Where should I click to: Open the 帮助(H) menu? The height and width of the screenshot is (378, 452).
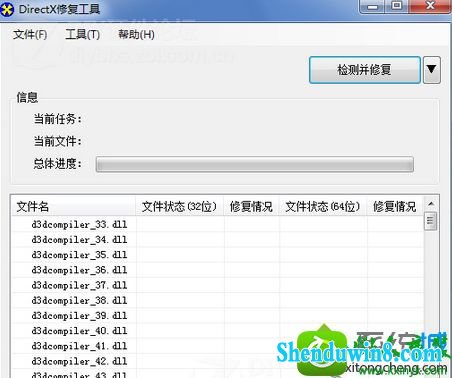(136, 34)
